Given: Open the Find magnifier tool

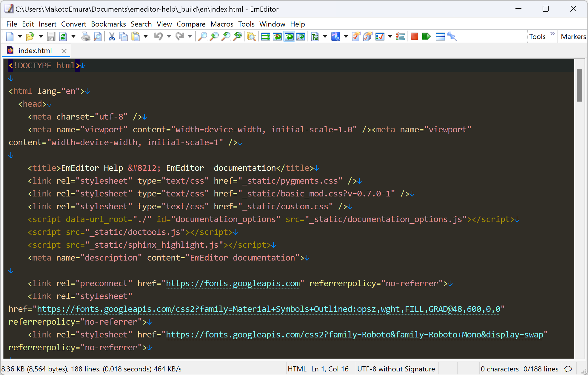Looking at the screenshot, I should (x=203, y=37).
